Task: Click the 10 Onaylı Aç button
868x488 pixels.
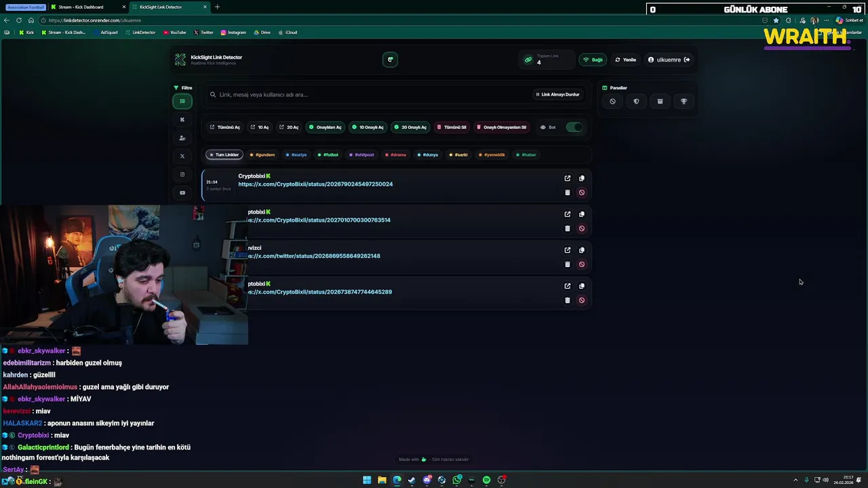Action: (368, 127)
